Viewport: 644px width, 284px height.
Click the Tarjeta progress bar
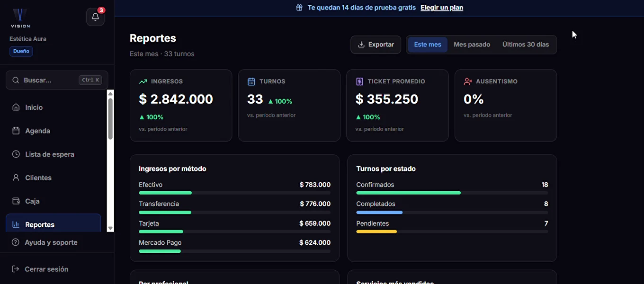point(235,231)
